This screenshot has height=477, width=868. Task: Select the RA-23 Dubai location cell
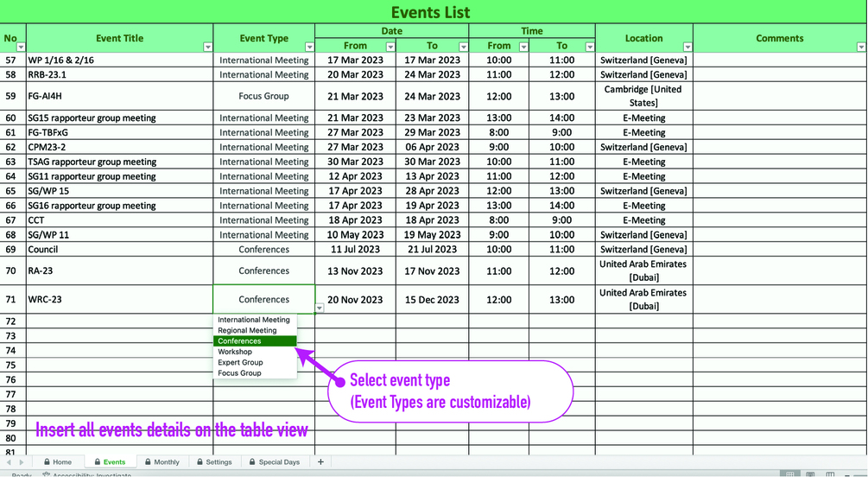click(643, 271)
